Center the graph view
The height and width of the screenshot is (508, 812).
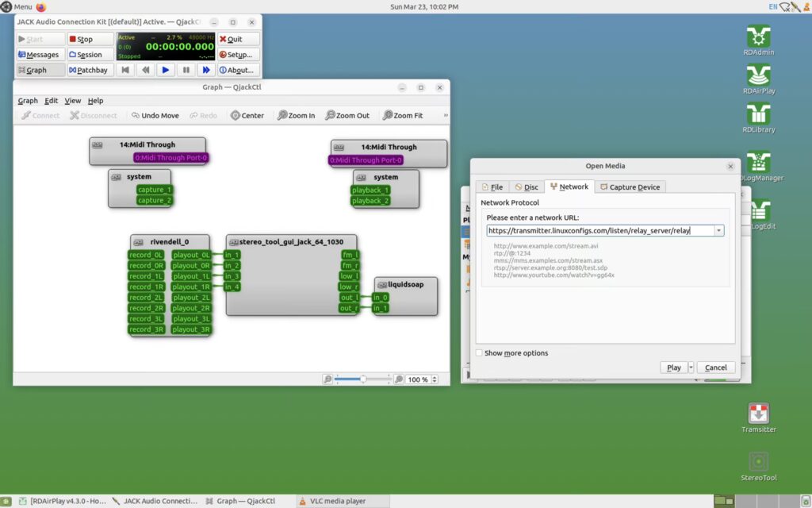pyautogui.click(x=247, y=116)
